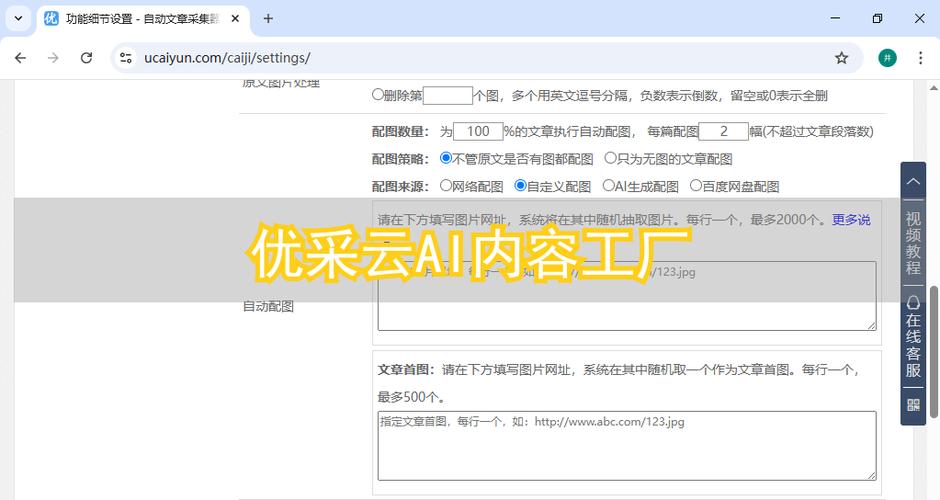Screen dimensions: 940x500
Task: Select 只为无图的文章配图 radio
Action: 610,158
